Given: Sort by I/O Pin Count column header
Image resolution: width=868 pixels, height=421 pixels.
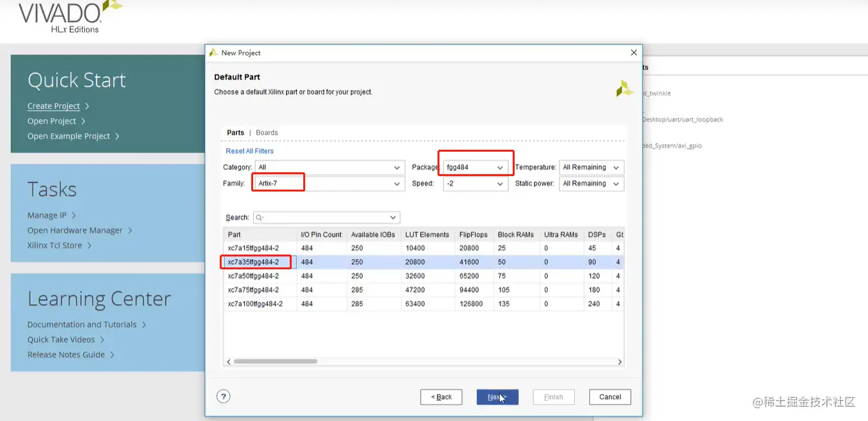Looking at the screenshot, I should tap(321, 235).
